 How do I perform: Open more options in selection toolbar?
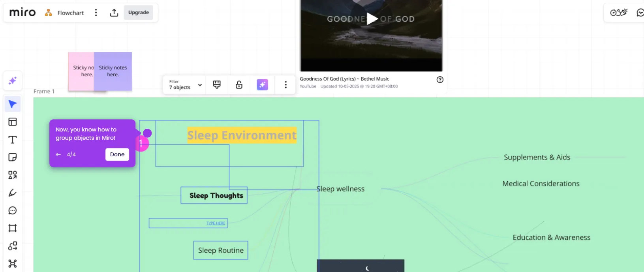pyautogui.click(x=285, y=84)
